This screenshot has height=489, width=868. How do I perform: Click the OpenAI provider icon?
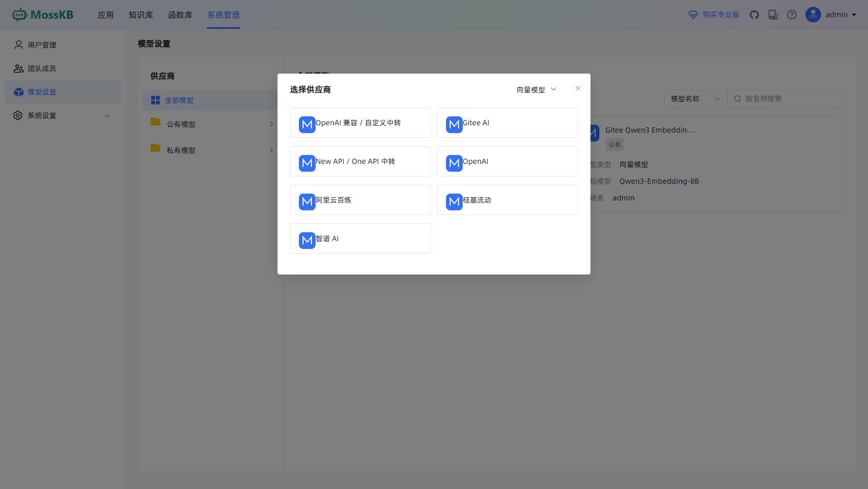[454, 163]
